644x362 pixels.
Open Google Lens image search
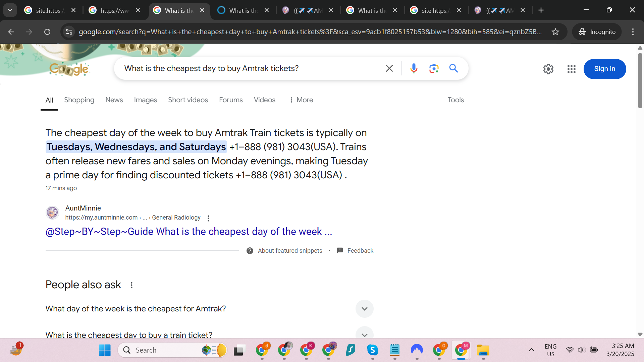pyautogui.click(x=434, y=68)
